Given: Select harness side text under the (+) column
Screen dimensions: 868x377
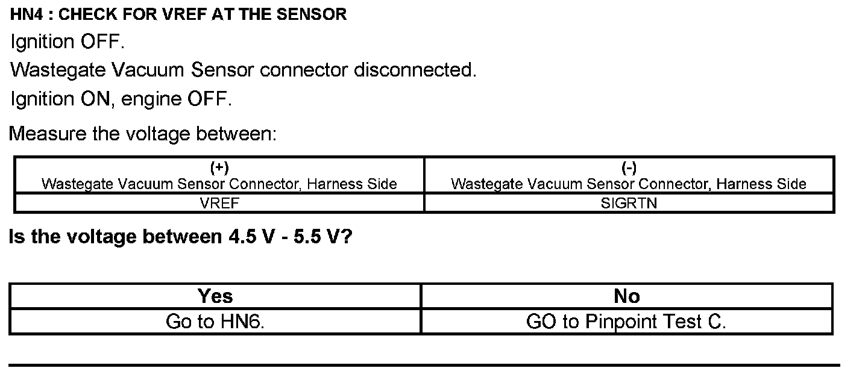Looking at the screenshot, I should (219, 184).
